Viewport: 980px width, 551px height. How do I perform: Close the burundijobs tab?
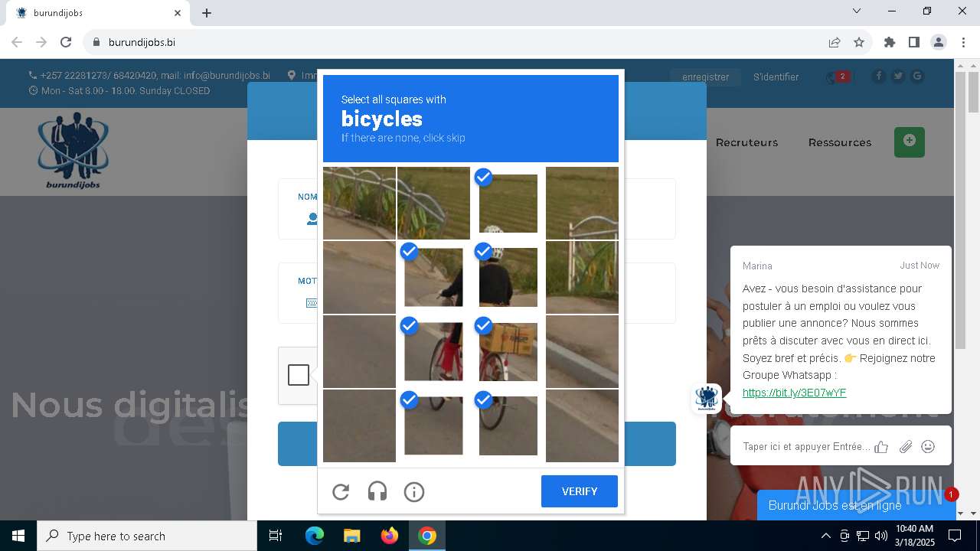click(x=178, y=13)
